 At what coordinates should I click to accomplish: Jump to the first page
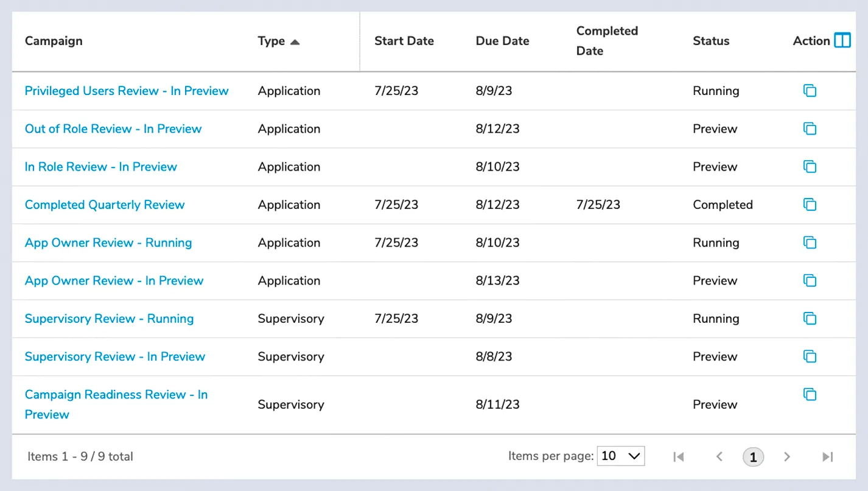point(679,456)
